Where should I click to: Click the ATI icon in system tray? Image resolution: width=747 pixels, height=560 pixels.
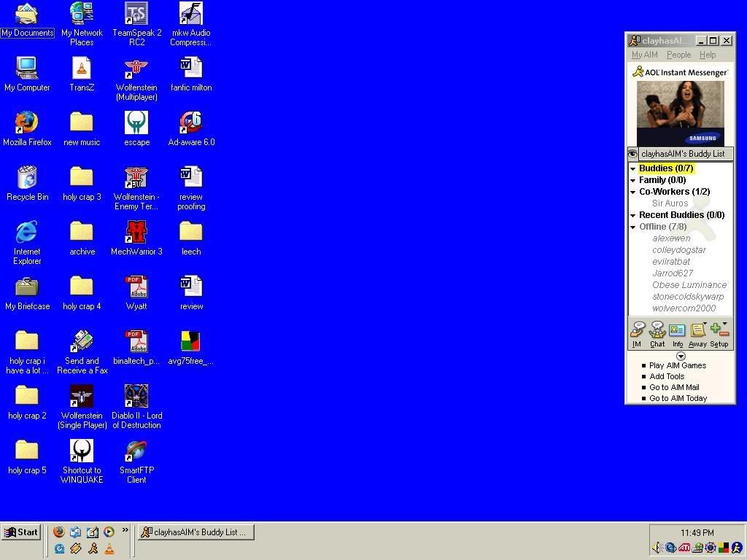(x=684, y=548)
